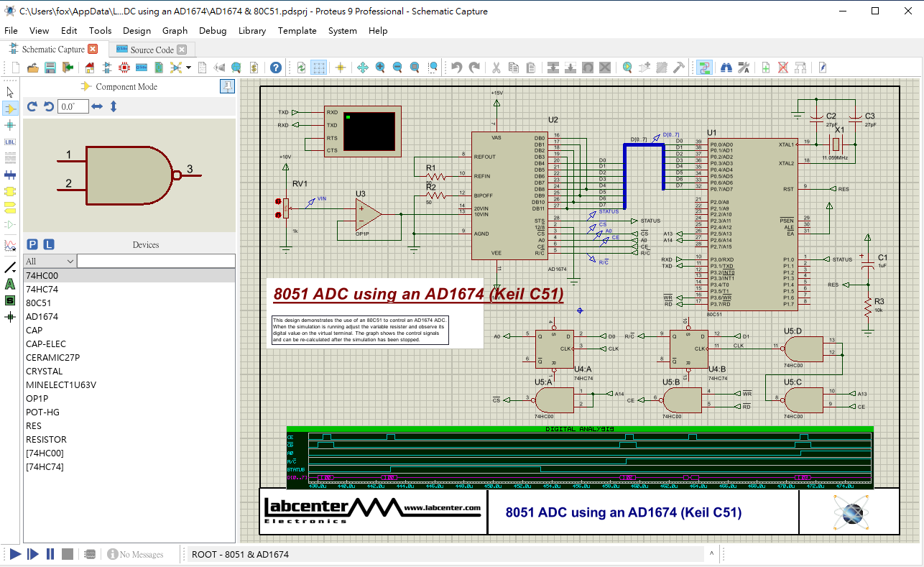
Task: Click the Zoom Out magnifier icon
Action: coord(397,68)
